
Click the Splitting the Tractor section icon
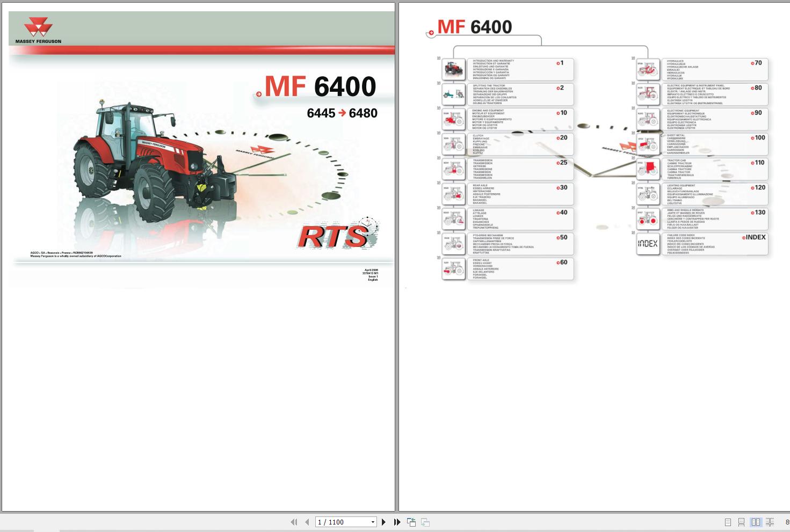point(454,94)
